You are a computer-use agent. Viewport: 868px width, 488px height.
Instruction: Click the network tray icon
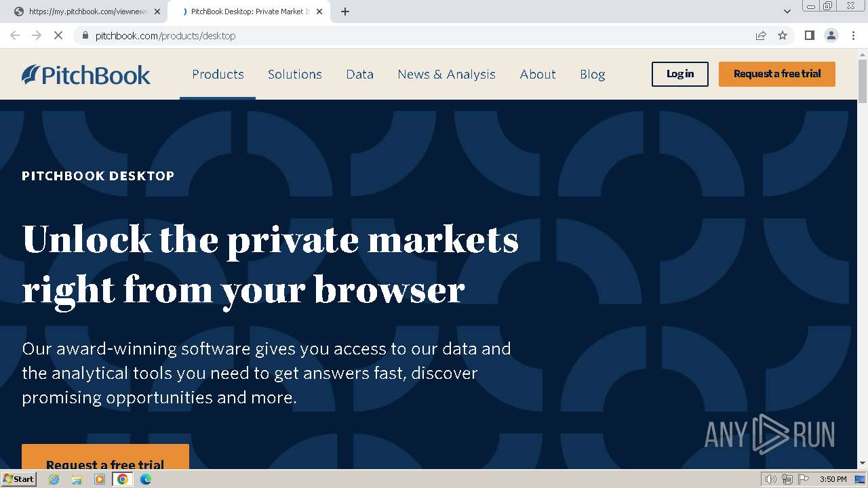click(x=787, y=479)
